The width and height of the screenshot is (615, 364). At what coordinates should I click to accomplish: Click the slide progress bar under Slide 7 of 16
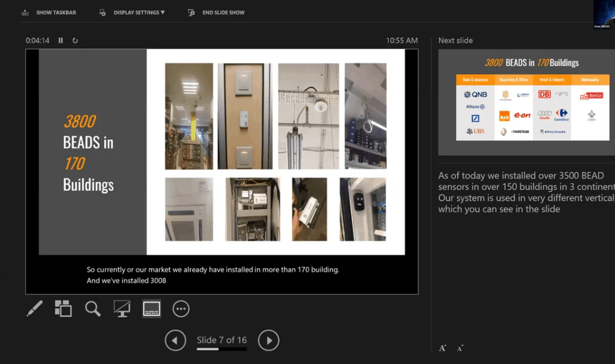(222, 349)
